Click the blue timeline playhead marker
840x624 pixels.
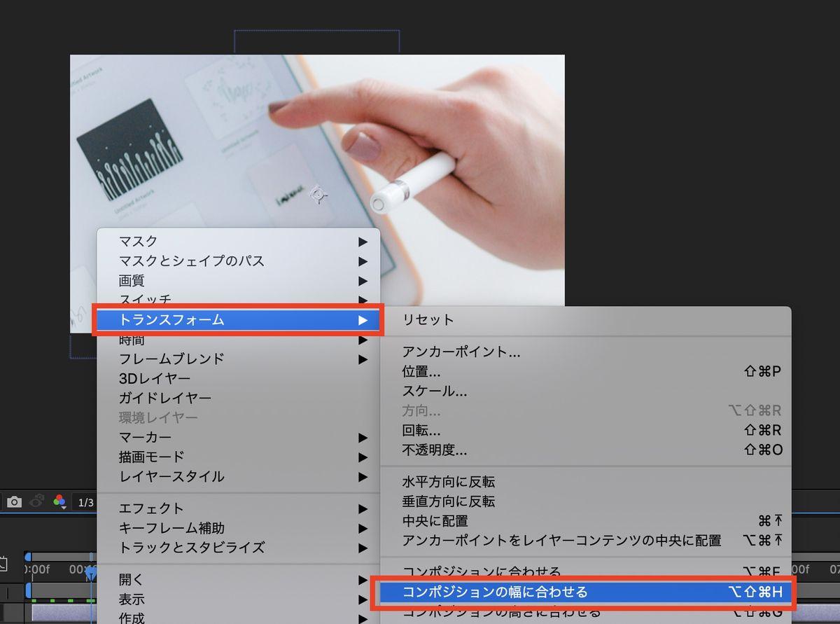(x=91, y=573)
